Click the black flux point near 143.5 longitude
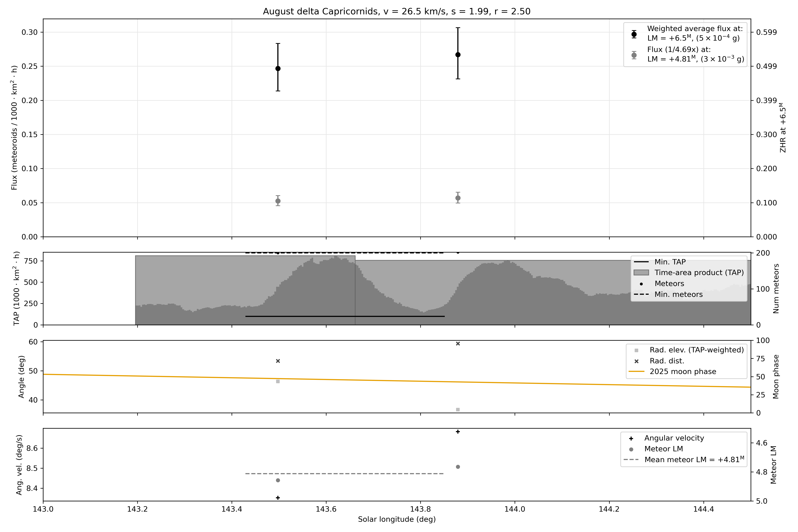Image resolution: width=798 pixels, height=532 pixels. click(x=278, y=68)
